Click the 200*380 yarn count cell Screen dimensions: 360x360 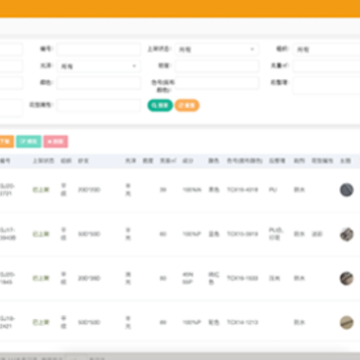coord(89,278)
